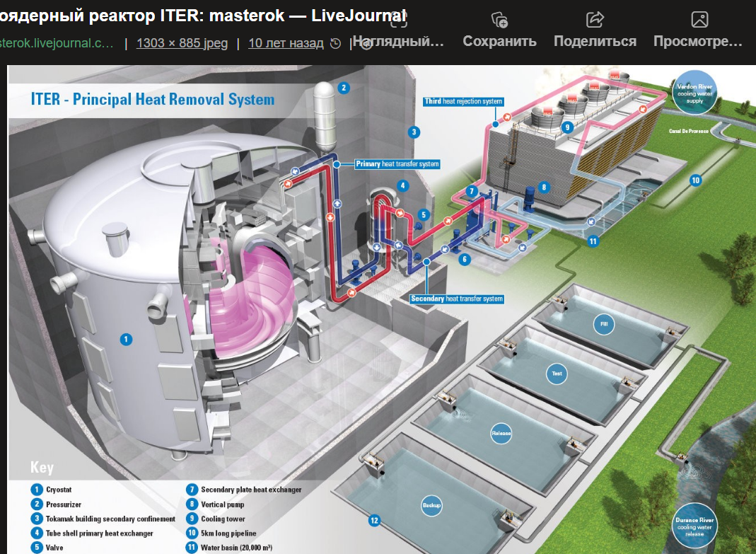756x554 pixels.
Task: Click the "Third heat rejection system" label
Action: [463, 101]
